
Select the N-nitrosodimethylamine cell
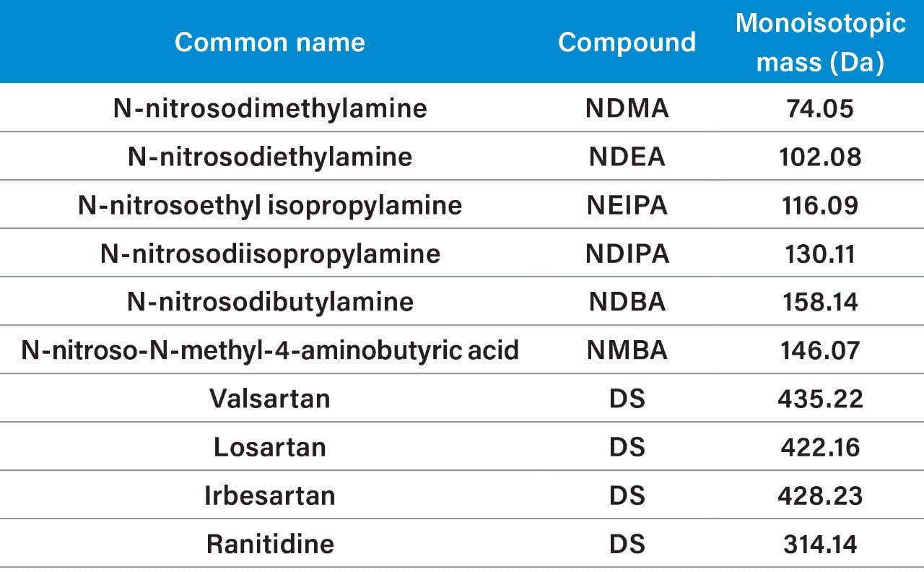click(270, 108)
